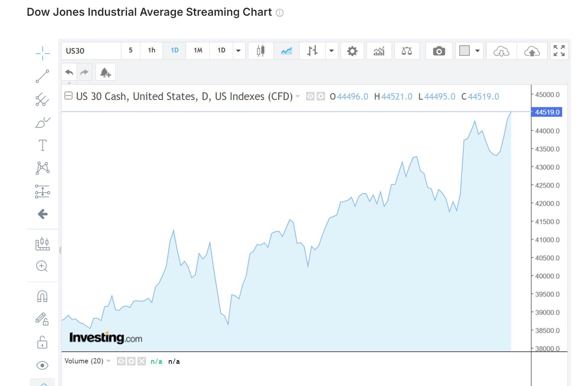Click the zoom in magnifier tool
Screen dimensions: 588x386
42,266
